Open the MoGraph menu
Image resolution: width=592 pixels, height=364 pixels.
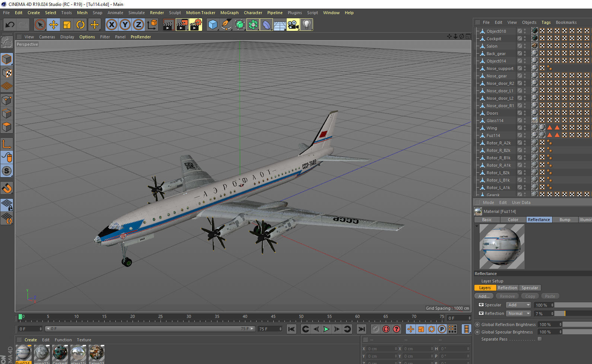pos(229,13)
